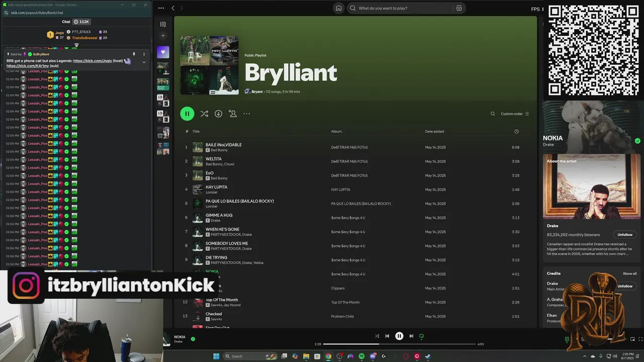Download the Brylliant playlist
The image size is (644, 362).
(x=218, y=114)
